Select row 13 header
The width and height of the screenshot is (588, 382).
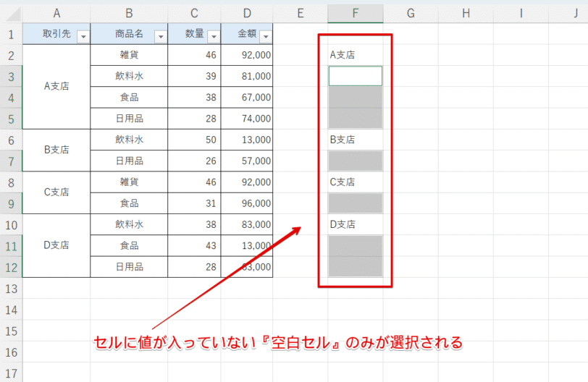pos(12,289)
